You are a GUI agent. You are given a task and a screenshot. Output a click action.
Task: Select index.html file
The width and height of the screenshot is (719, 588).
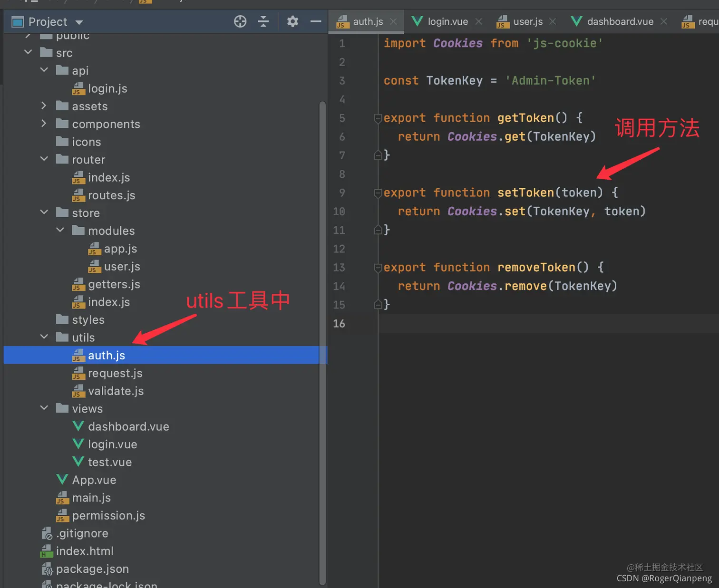point(77,551)
